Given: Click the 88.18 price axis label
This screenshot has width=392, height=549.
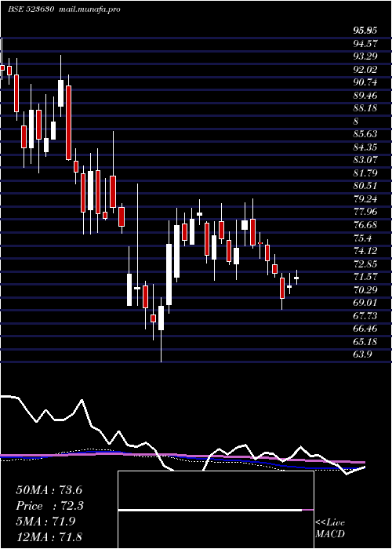Looking at the screenshot, I should [x=365, y=108].
